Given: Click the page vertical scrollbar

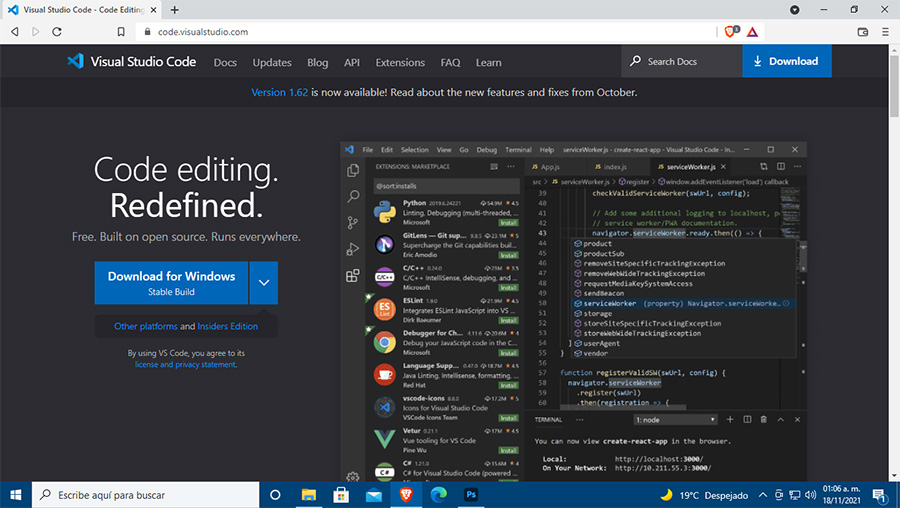Looking at the screenshot, I should (894, 86).
